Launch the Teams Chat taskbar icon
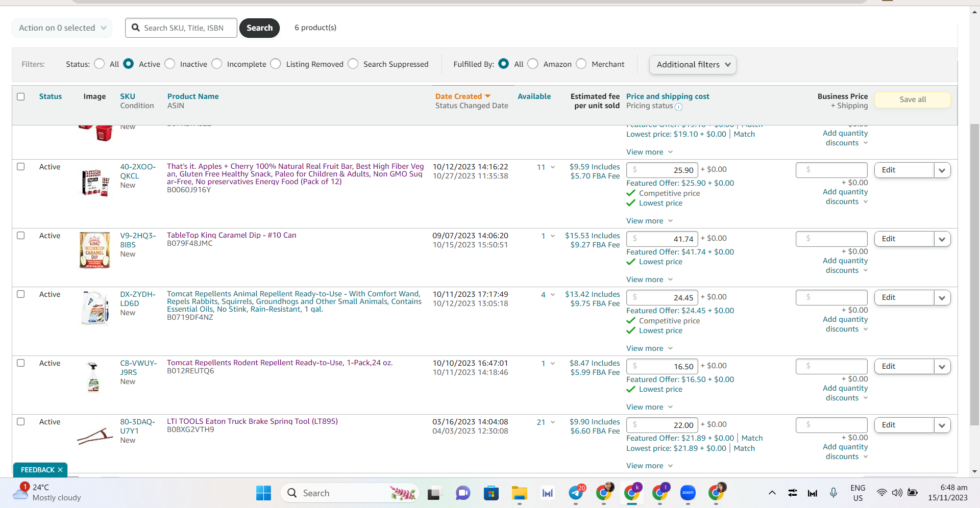 [463, 493]
